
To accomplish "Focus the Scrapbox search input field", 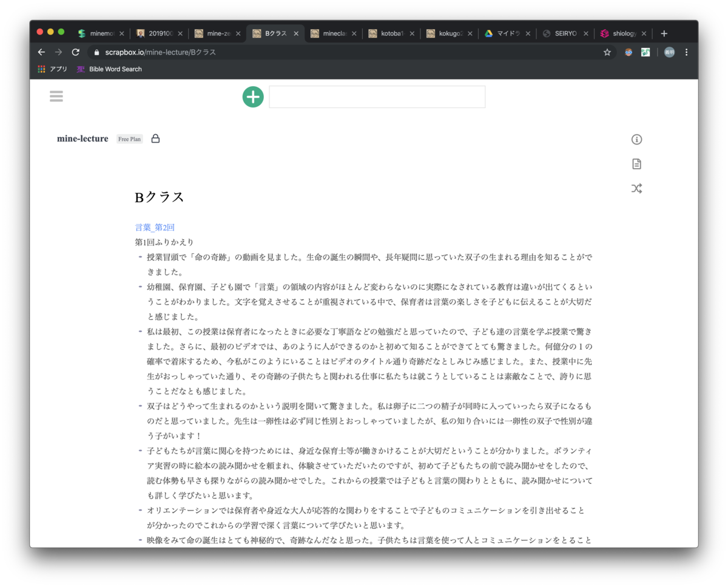I will (x=377, y=97).
